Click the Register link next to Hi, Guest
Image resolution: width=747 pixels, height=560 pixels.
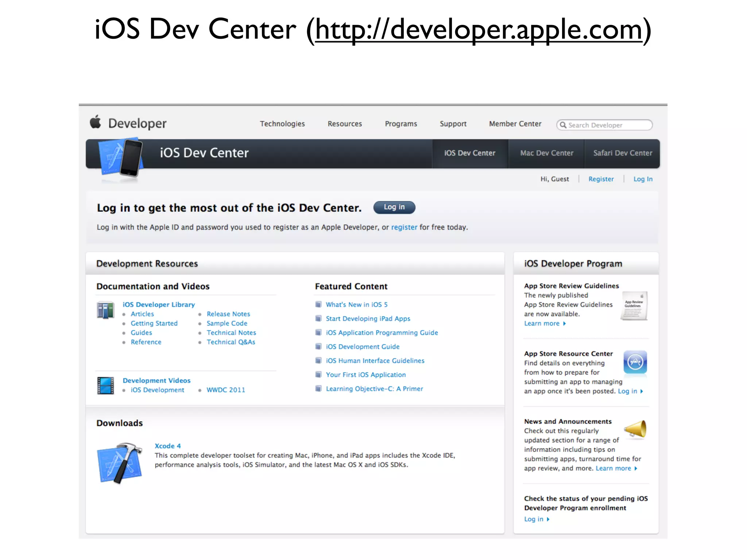tap(601, 179)
